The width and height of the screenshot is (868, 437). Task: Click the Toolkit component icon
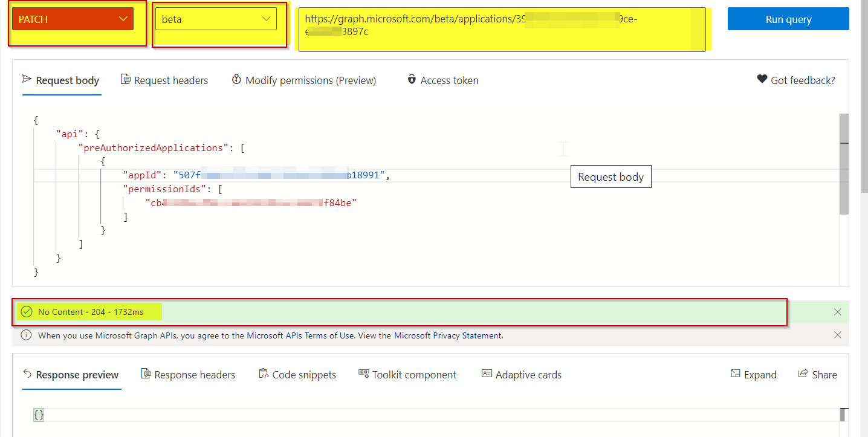coord(364,374)
